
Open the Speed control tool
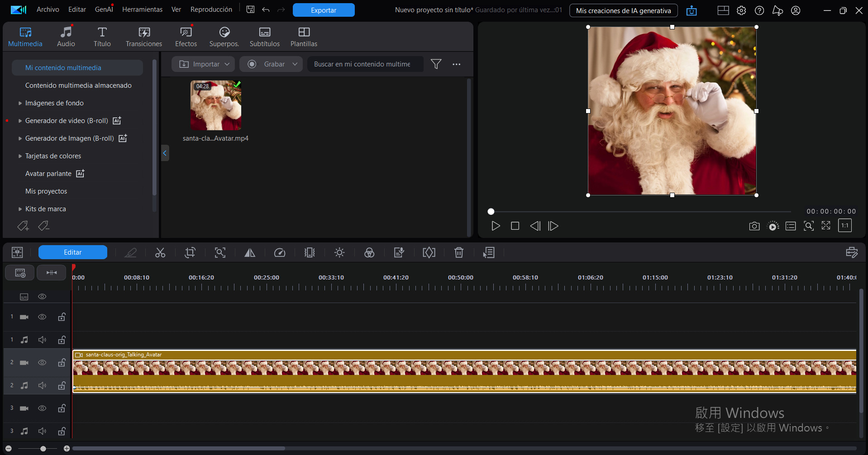point(280,252)
